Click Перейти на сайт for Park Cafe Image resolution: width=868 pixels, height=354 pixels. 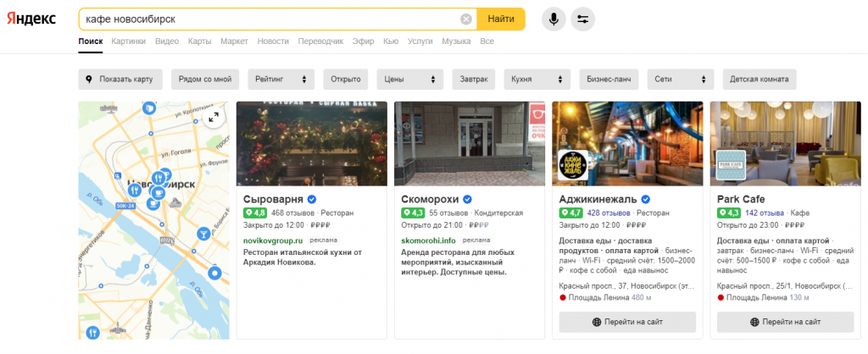click(786, 322)
